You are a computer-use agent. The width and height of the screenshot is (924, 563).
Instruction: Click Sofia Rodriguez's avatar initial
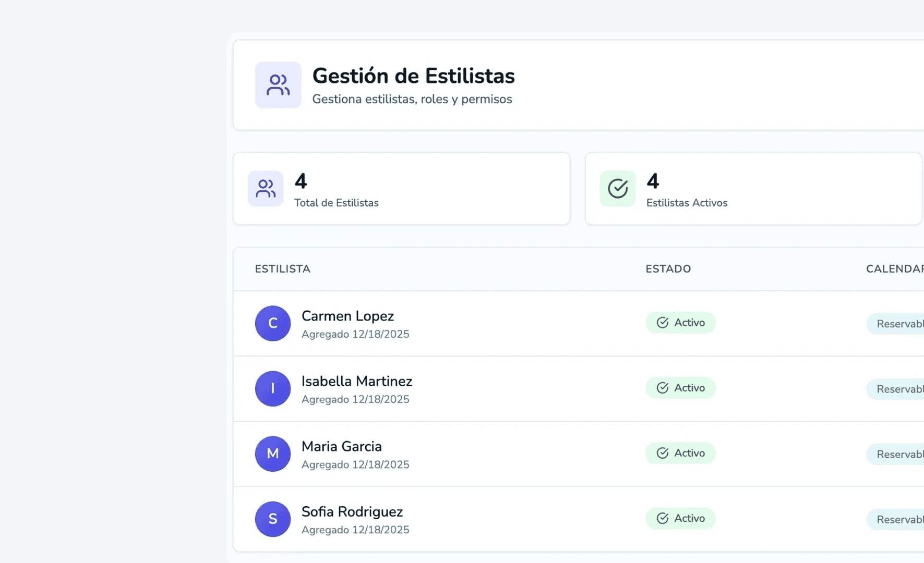(x=272, y=519)
